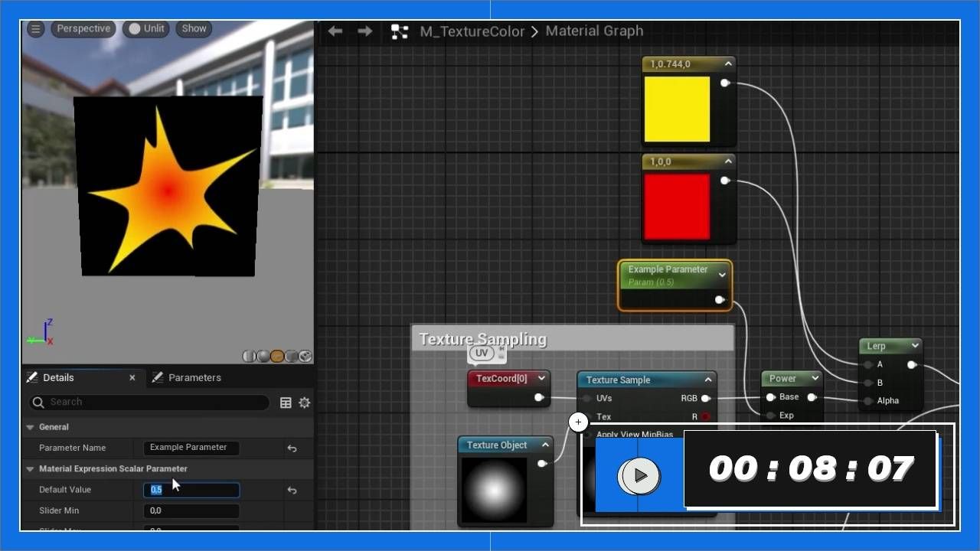Click the Power node Exp input pin
Screen dimensions: 980x551
770,416
